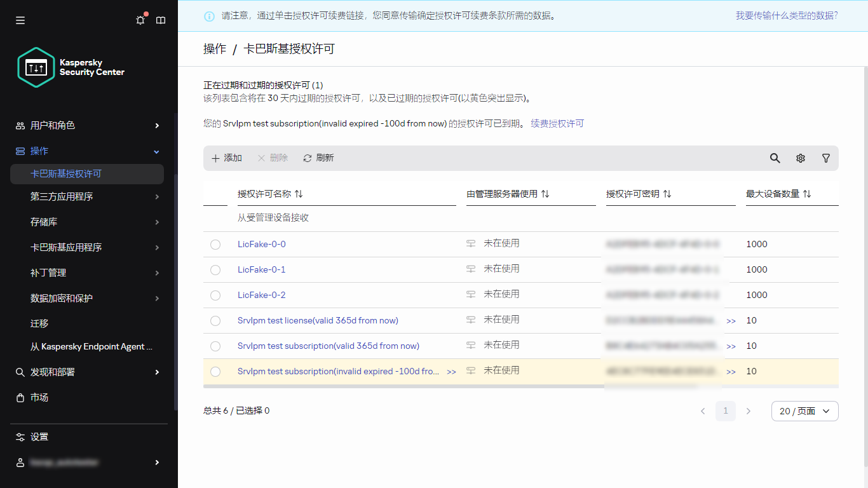868x488 pixels.
Task: Click the search icon above the license table
Action: 775,158
